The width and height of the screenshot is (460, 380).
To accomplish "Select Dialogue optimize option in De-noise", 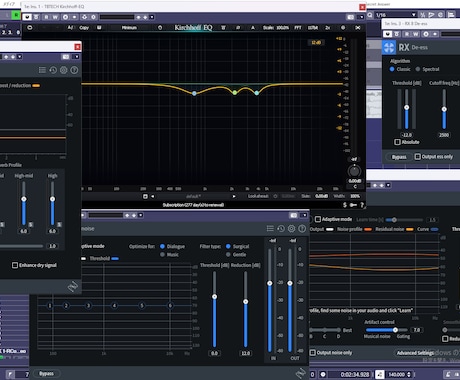I will [x=162, y=246].
